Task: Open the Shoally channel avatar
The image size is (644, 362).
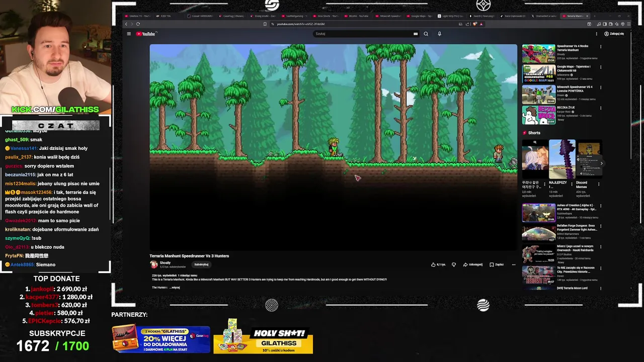Action: click(154, 264)
